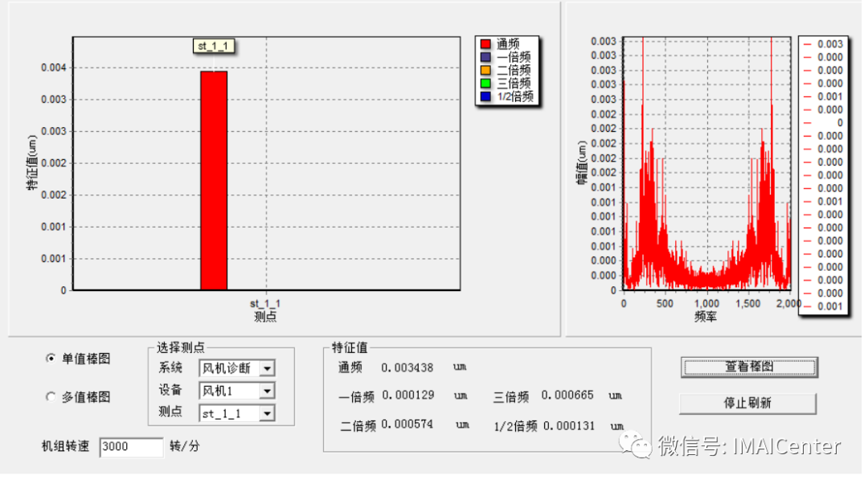
Task: Expand the 设备 dropdown showing 风机1
Action: click(267, 391)
